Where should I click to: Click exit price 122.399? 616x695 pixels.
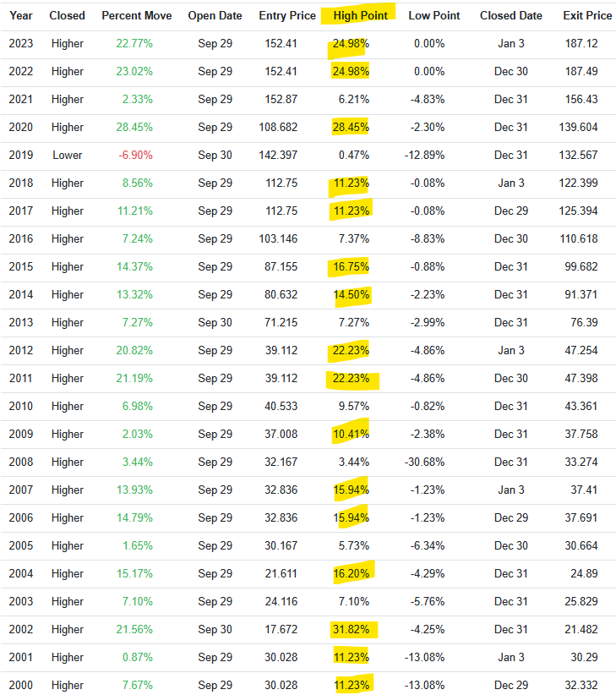coord(578,183)
